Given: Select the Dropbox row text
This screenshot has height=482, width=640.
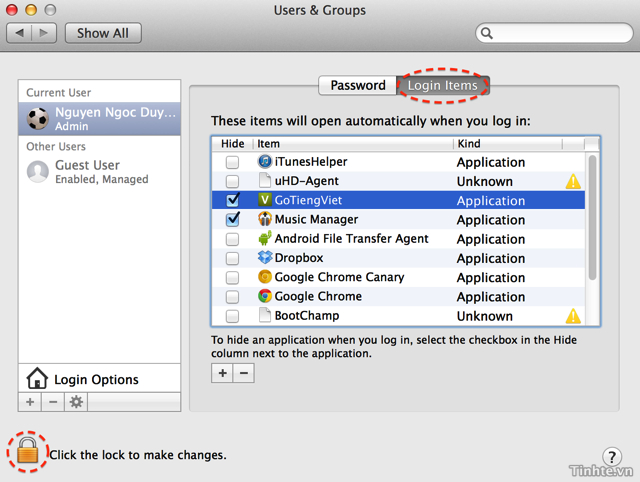Looking at the screenshot, I should tap(299, 258).
